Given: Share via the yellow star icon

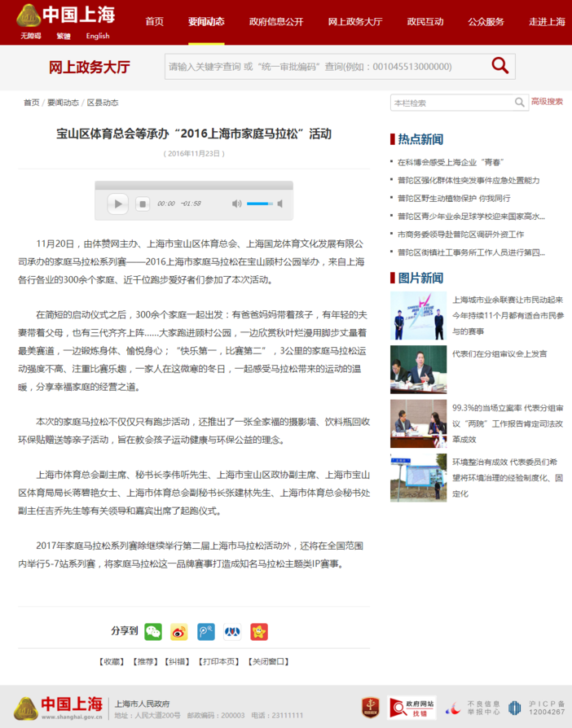Looking at the screenshot, I should click(x=258, y=631).
